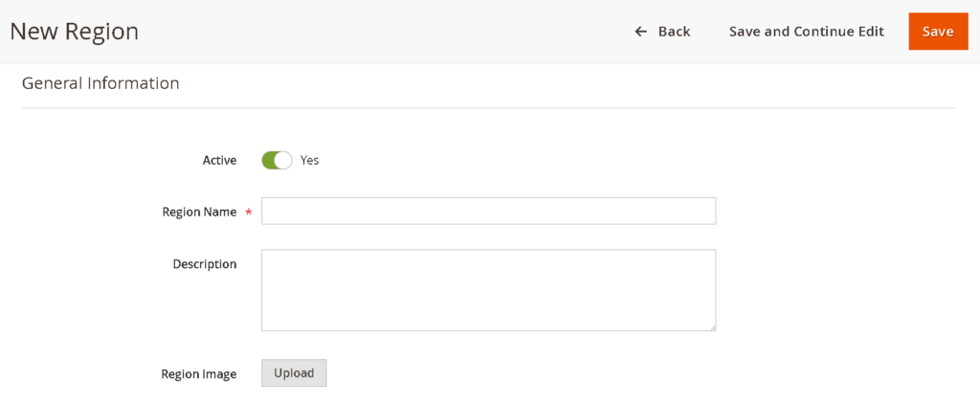The height and width of the screenshot is (405, 980).
Task: Go back using the Back button text
Action: (674, 32)
